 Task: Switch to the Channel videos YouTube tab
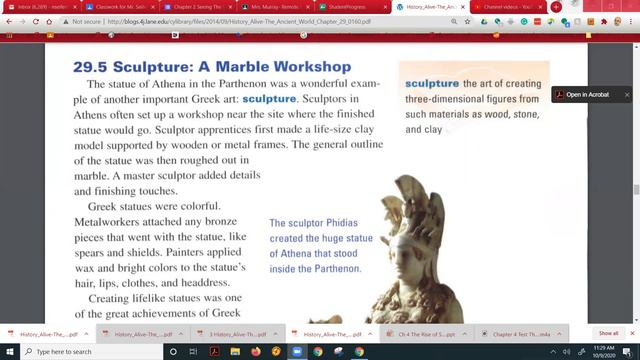pos(508,7)
